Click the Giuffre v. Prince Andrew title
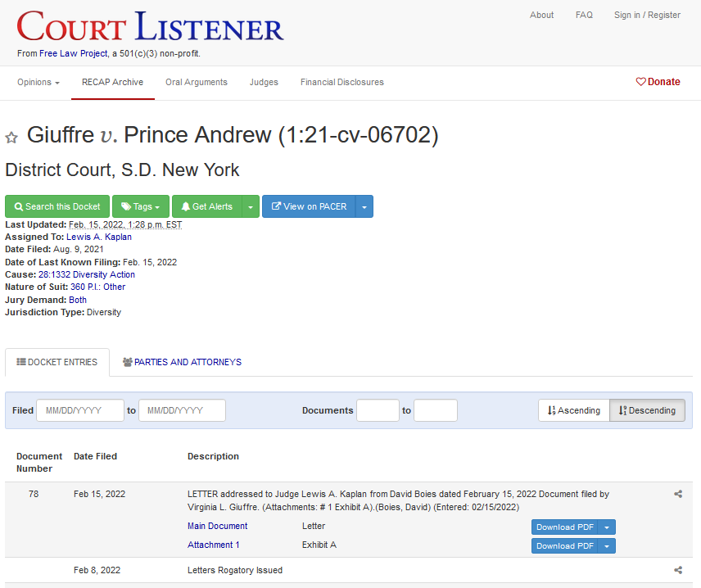The height and width of the screenshot is (588, 701). tap(233, 134)
